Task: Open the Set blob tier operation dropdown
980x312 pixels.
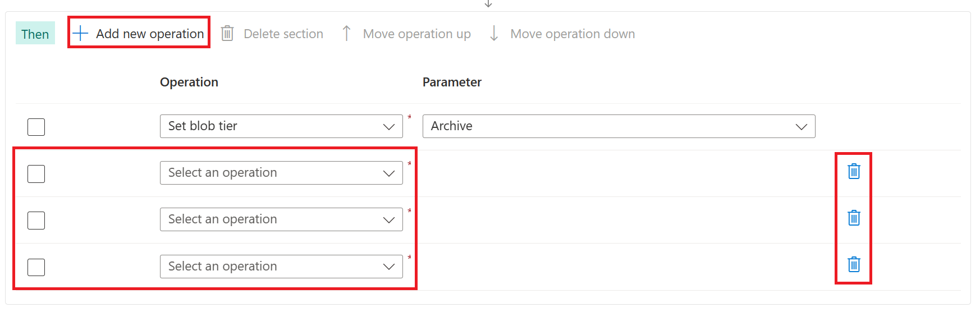Action: [281, 126]
